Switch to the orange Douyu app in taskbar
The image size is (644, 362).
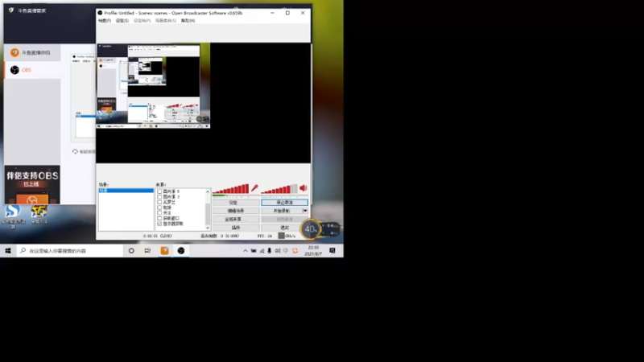pyautogui.click(x=164, y=250)
